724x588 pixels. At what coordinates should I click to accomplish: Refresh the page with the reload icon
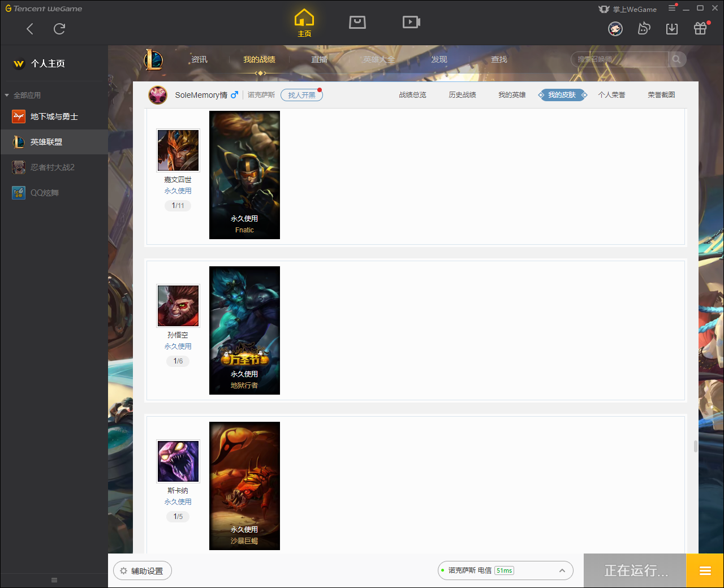(59, 29)
